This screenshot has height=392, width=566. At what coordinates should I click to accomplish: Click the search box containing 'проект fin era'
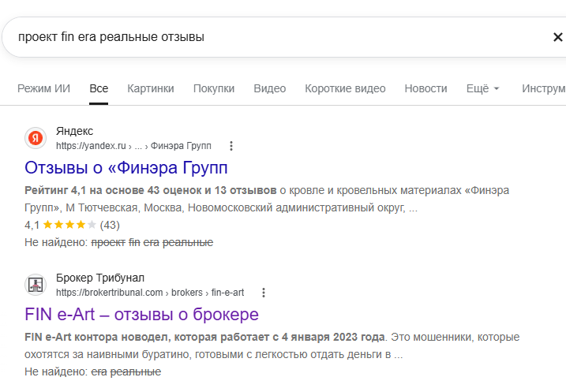[282, 37]
